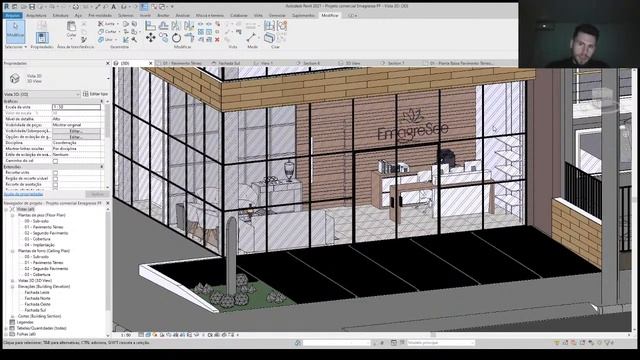Toggle the Caminho do sol checkbox

pyautogui.click(x=55, y=161)
